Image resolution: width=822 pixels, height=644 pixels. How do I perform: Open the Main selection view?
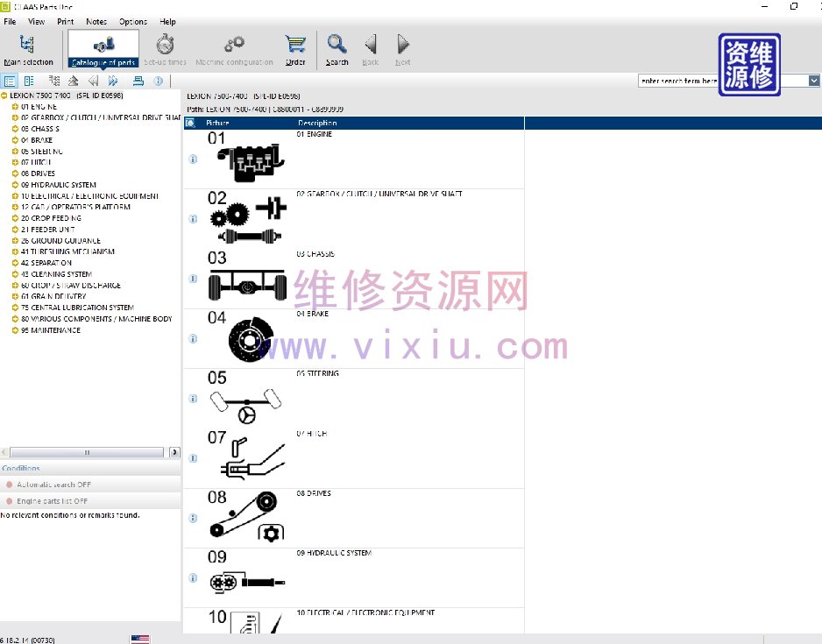point(28,49)
